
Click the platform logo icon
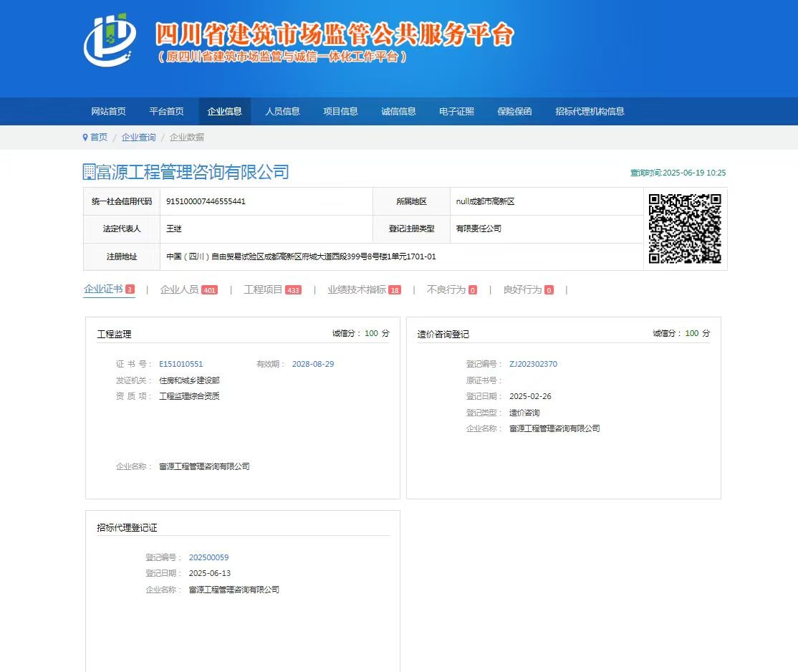pyautogui.click(x=110, y=40)
